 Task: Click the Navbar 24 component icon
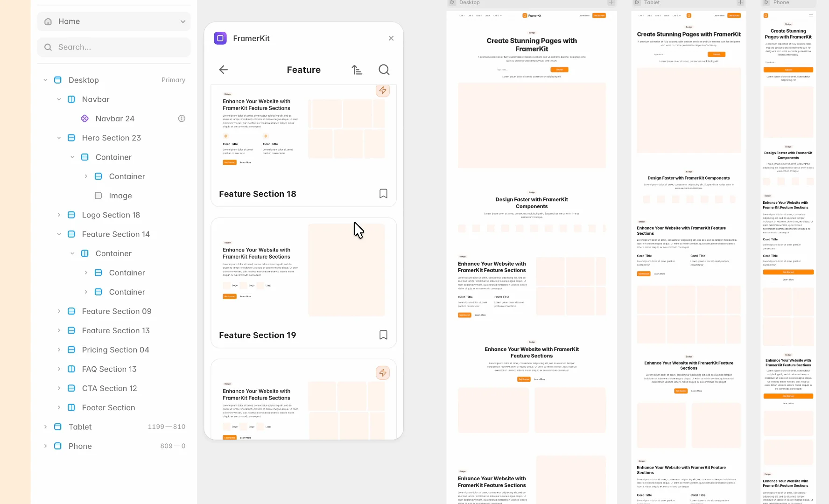point(84,119)
